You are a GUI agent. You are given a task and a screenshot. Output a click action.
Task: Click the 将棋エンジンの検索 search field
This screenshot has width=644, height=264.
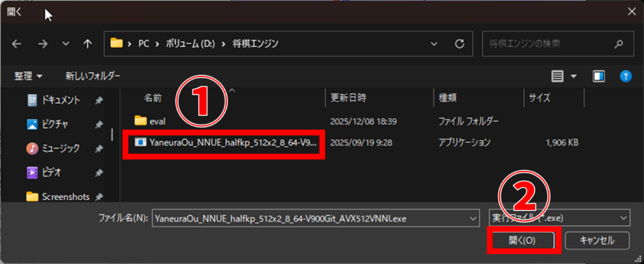tap(547, 44)
